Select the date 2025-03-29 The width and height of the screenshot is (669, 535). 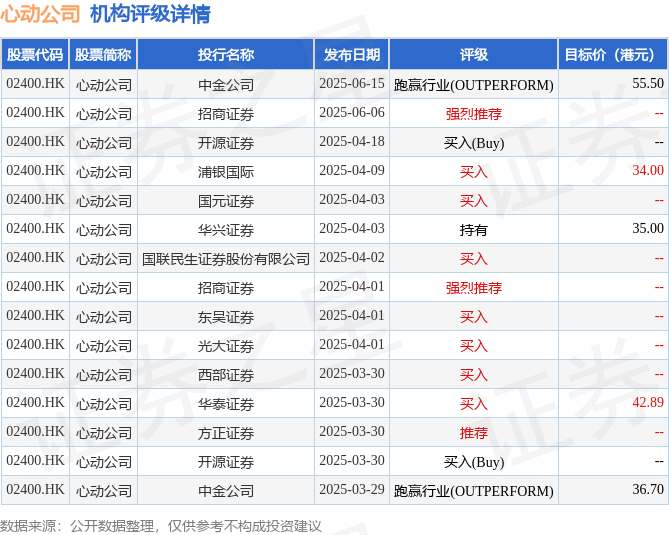(x=352, y=490)
